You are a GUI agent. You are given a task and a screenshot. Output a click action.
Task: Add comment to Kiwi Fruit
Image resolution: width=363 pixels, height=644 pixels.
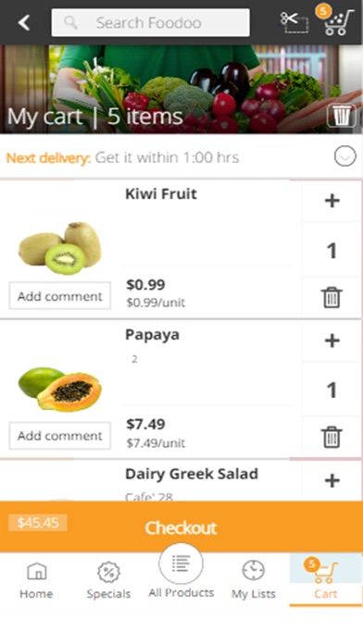click(x=60, y=296)
